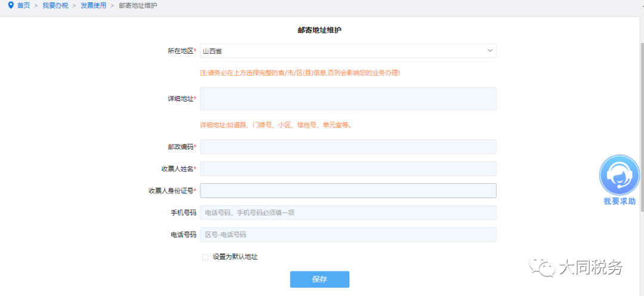This screenshot has height=296, width=644.
Task: Navigate to 我要办税 breadcrumb link
Action: pyautogui.click(x=55, y=6)
